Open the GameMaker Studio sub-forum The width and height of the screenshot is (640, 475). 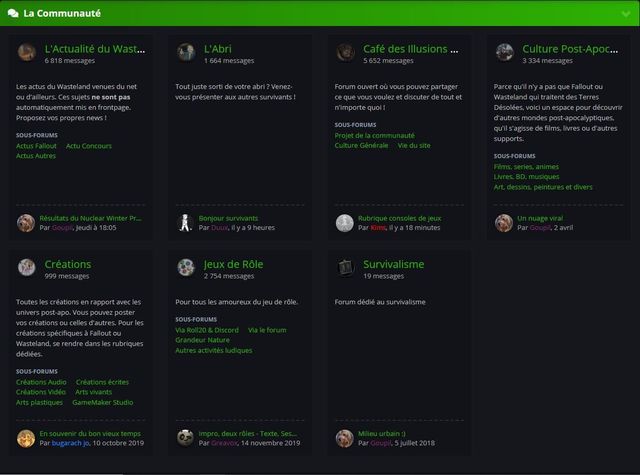coord(102,402)
